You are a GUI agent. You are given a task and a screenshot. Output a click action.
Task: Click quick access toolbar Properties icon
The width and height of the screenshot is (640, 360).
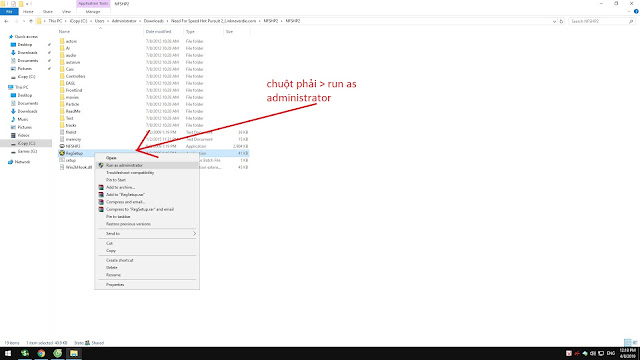(13, 4)
